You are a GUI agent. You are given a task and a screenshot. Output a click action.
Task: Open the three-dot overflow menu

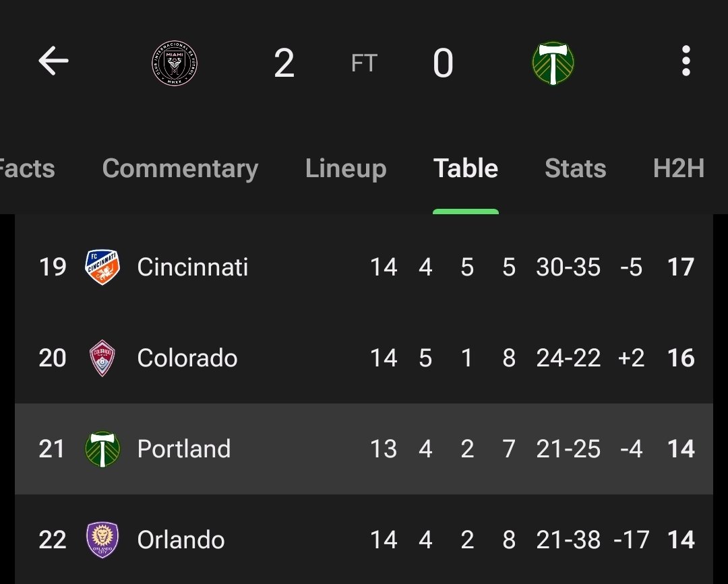[x=686, y=61]
